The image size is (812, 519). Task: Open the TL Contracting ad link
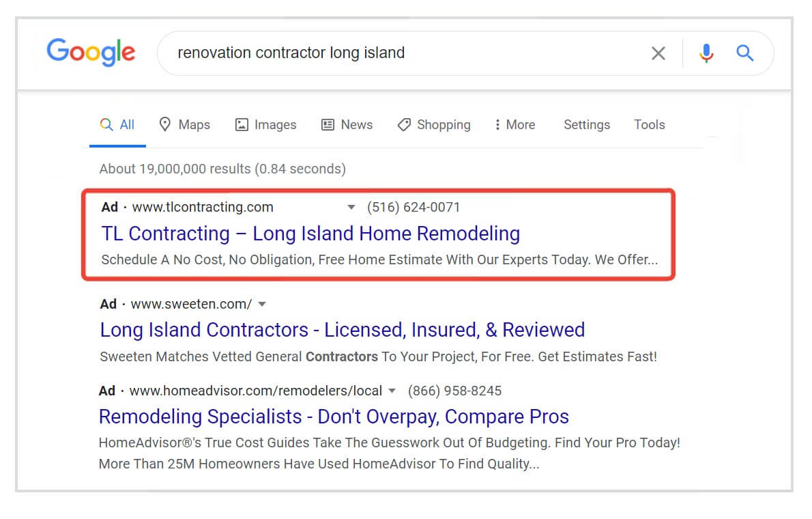(x=310, y=234)
